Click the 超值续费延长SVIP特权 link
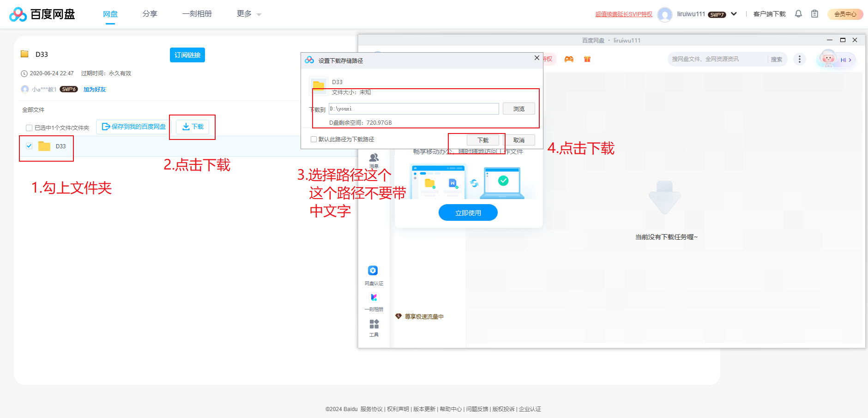Viewport: 868px width, 418px height. pyautogui.click(x=624, y=14)
